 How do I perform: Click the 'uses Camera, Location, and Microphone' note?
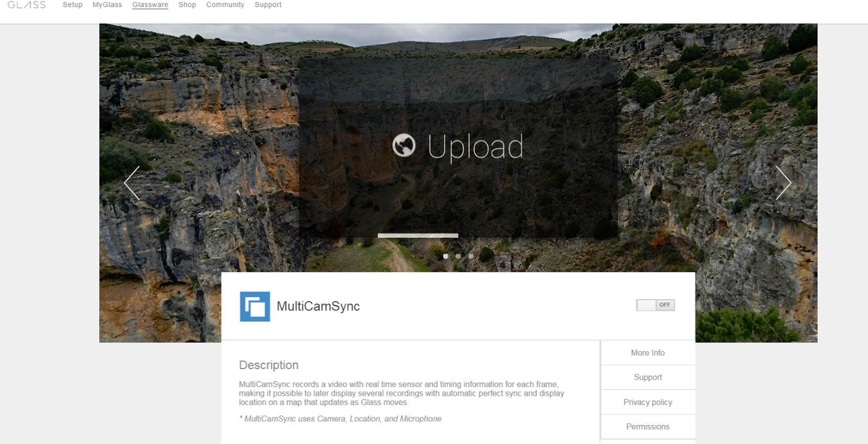pos(340,419)
